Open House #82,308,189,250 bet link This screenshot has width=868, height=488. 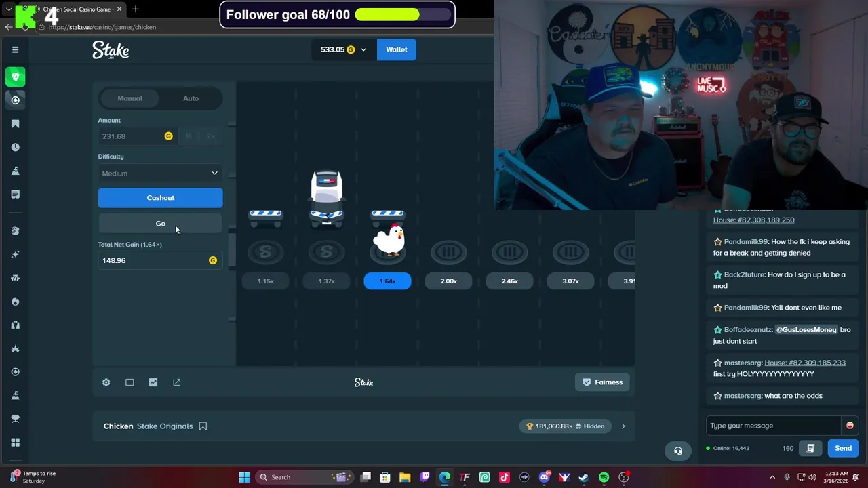click(753, 220)
